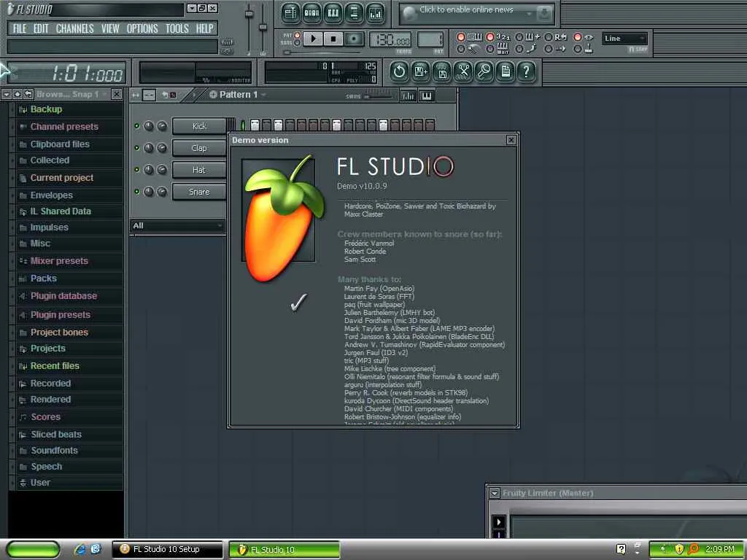Image resolution: width=747 pixels, height=560 pixels.
Task: Open the VIEW menu
Action: (x=110, y=28)
